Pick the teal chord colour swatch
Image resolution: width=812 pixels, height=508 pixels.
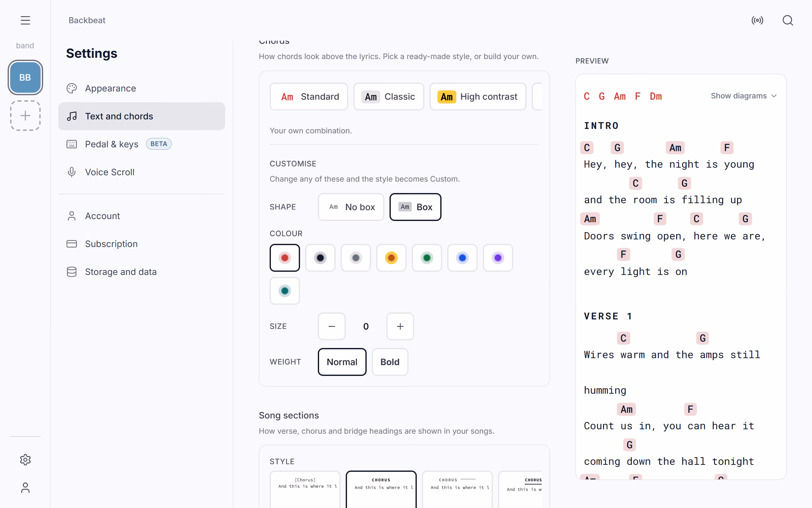[285, 291]
